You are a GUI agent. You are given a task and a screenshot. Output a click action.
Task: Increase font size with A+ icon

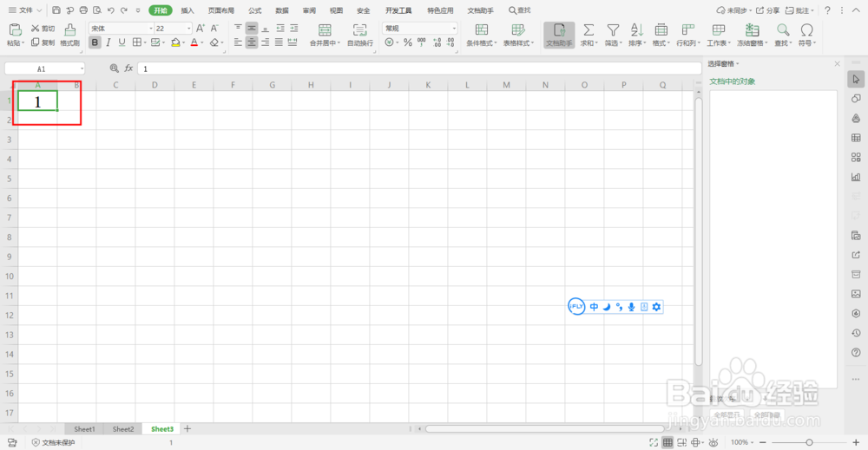(x=201, y=29)
